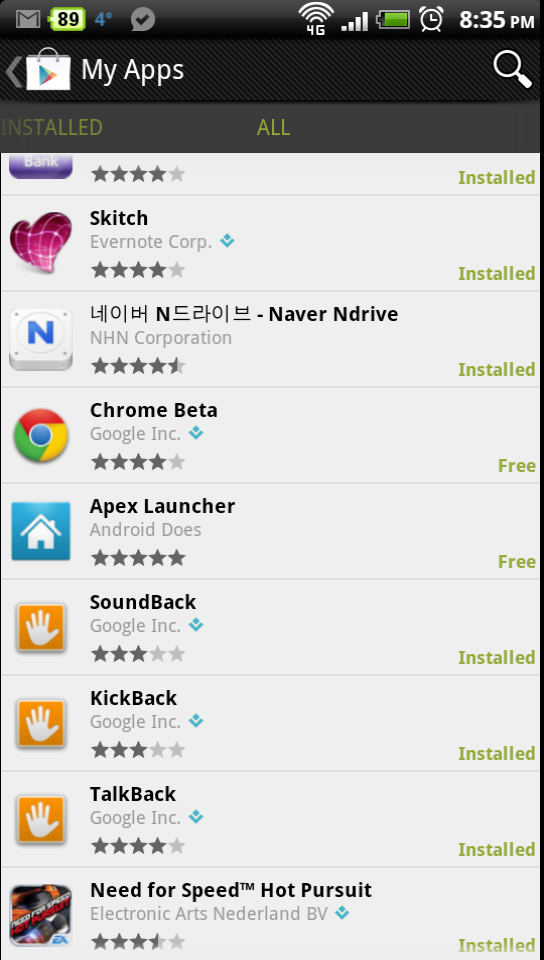Tap the Free label for Apex Launcher
Screen dimensions: 544x960
516,562
